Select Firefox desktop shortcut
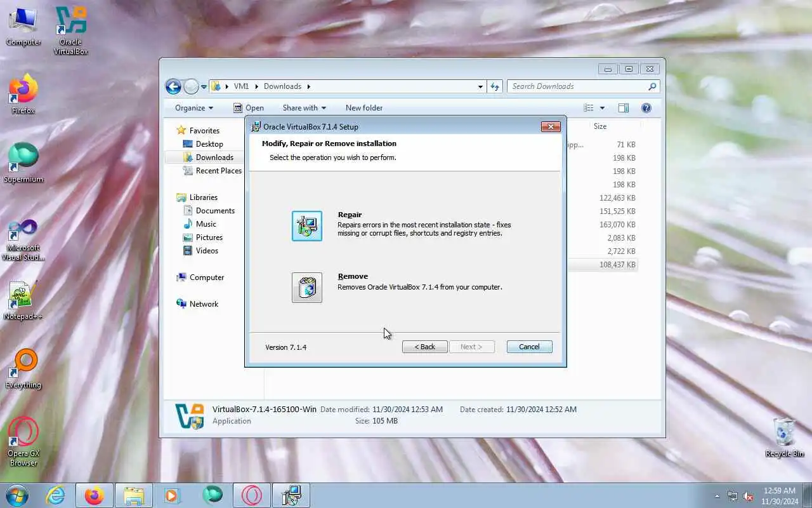Screen dimensions: 812x508 click(23, 94)
